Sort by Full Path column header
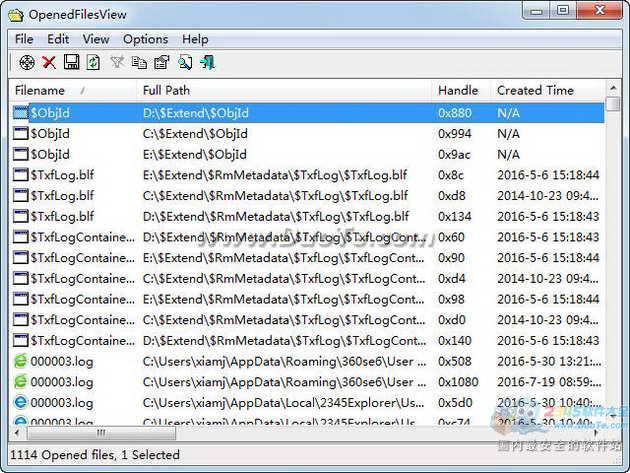630x473 pixels. [284, 90]
